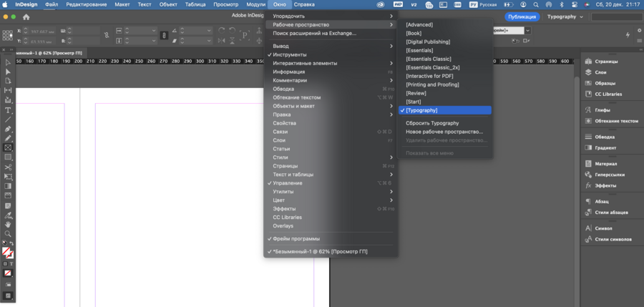This screenshot has height=307, width=644.
Task: Expand the Интерактивные элементы submenu
Action: pos(331,63)
